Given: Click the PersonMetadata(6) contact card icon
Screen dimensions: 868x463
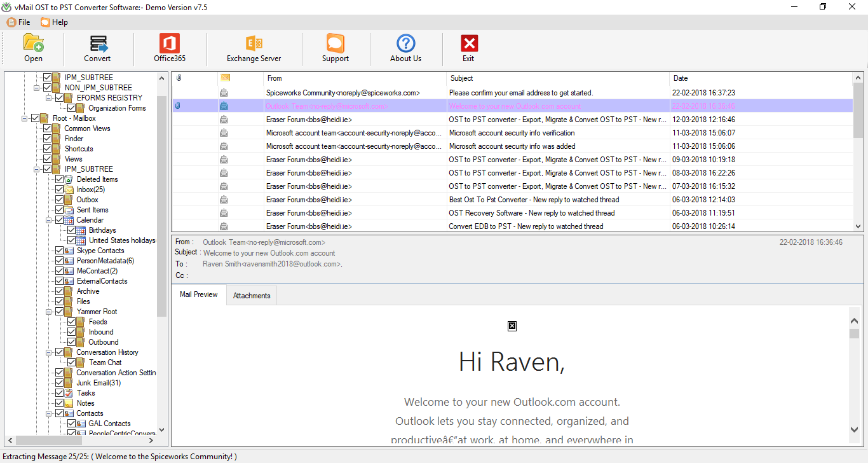Looking at the screenshot, I should tap(69, 261).
